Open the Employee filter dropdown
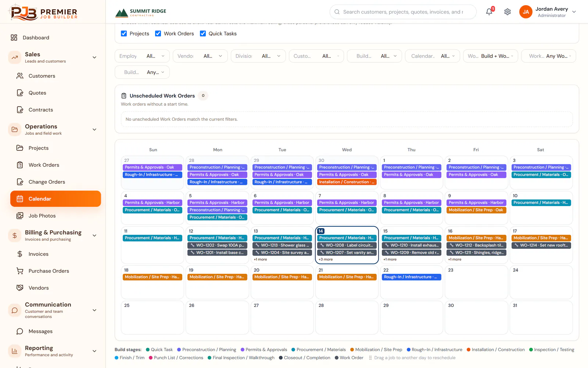Screen dimensions: 588x368 pyautogui.click(x=142, y=56)
